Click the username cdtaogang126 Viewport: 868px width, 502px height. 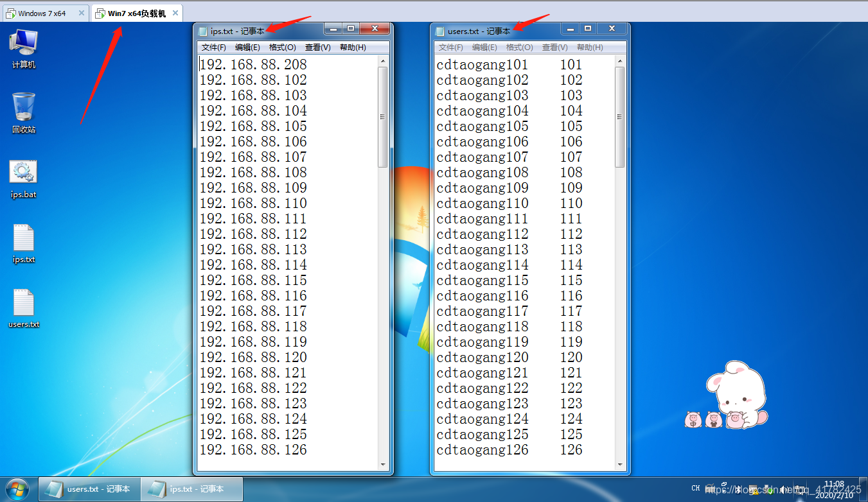click(x=483, y=450)
